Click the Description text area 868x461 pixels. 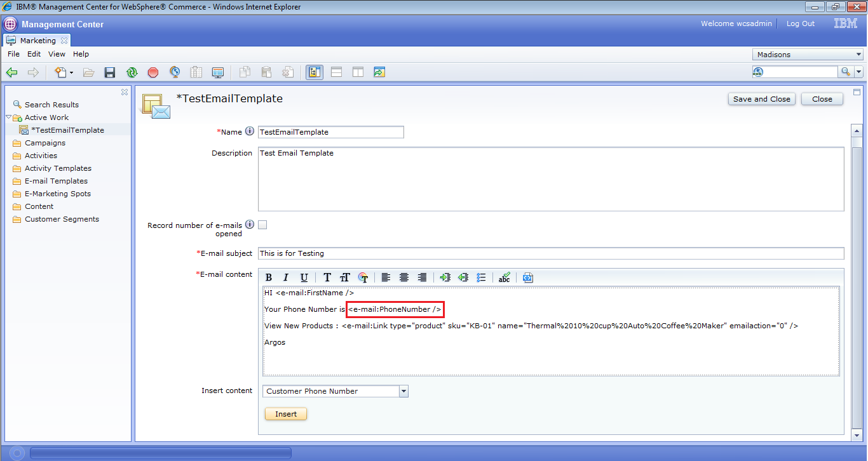551,179
